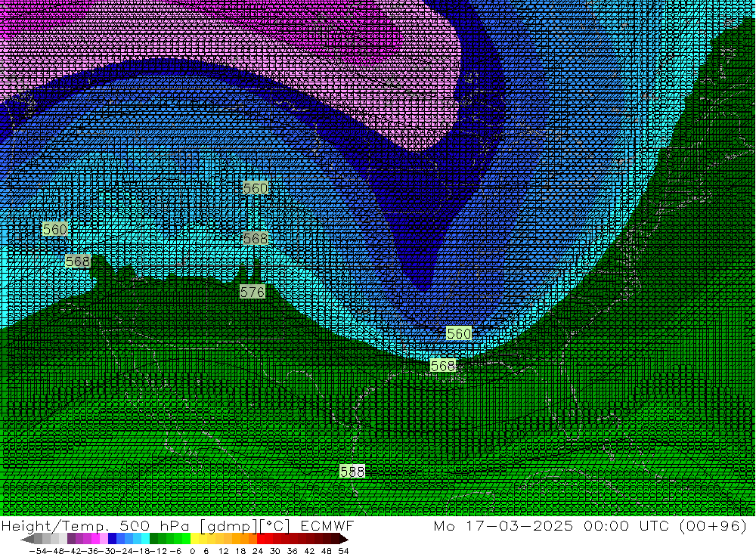The width and height of the screenshot is (756, 554).
Task: Click the 36 legend scale value
Action: tap(292, 551)
